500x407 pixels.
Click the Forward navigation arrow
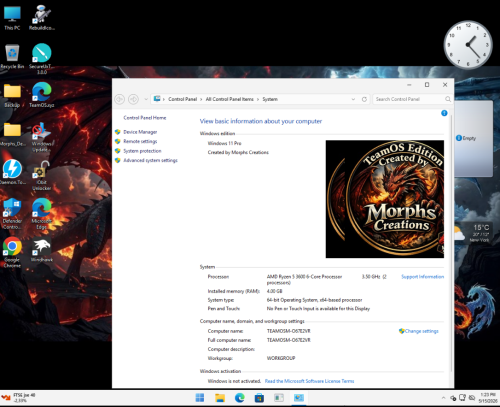pyautogui.click(x=133, y=99)
